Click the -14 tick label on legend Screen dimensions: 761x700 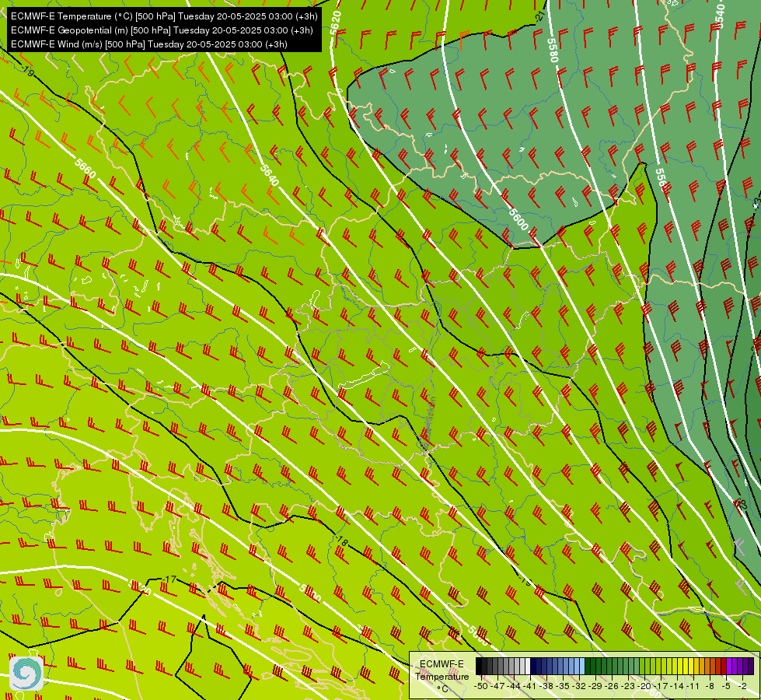click(677, 686)
